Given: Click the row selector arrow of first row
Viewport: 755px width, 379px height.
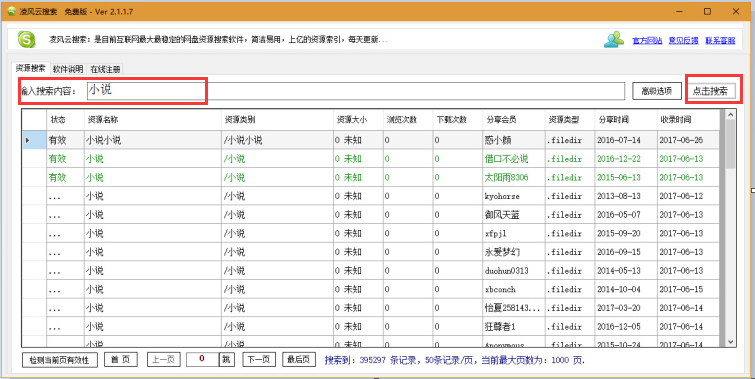Looking at the screenshot, I should [28, 141].
